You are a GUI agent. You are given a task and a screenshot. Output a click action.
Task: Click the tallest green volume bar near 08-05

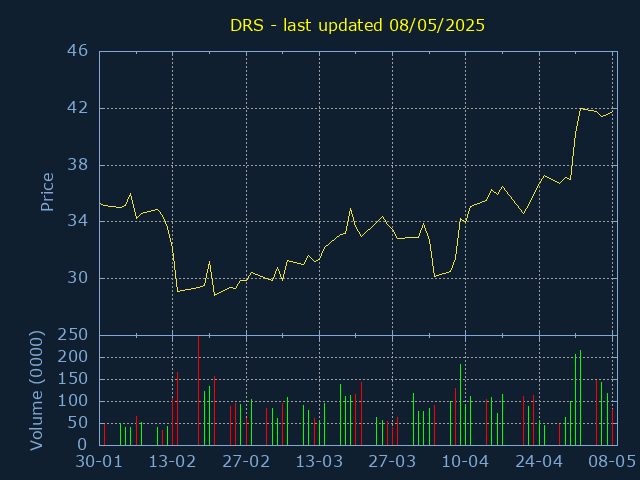(580, 398)
